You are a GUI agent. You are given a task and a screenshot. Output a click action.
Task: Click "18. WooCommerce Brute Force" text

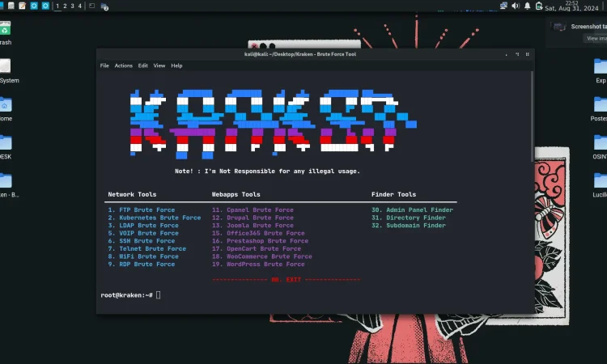point(262,256)
